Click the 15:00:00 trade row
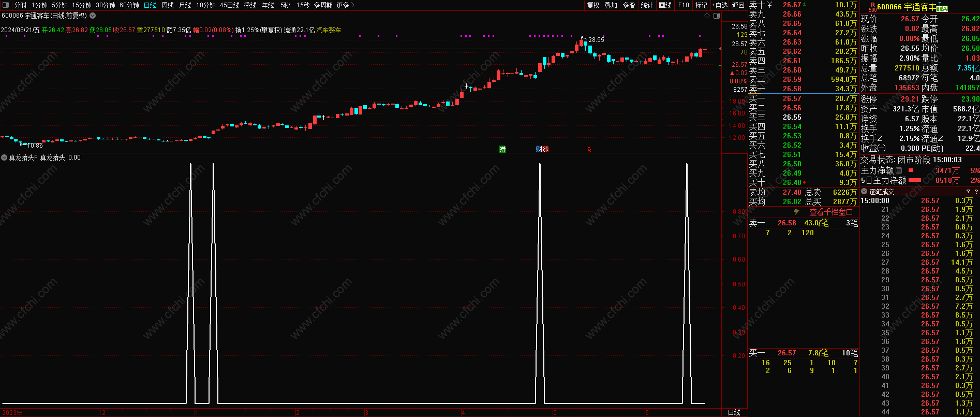 click(x=919, y=200)
